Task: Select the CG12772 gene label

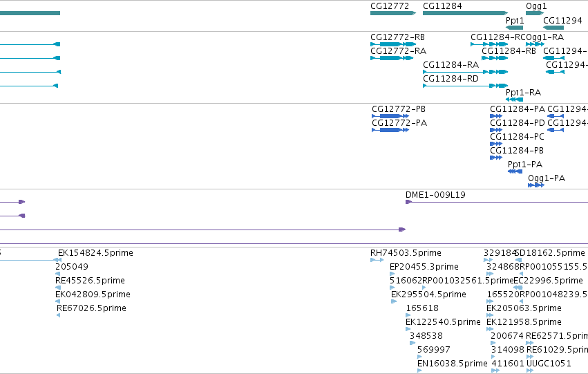Action: point(390,6)
